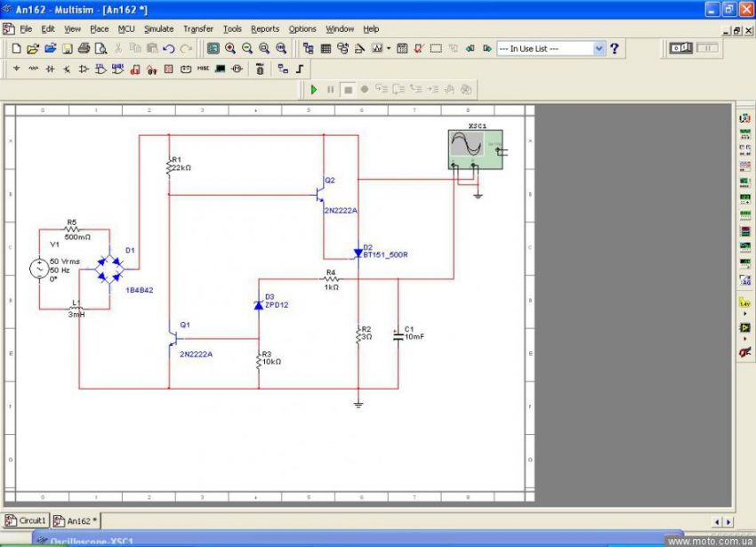Zoom out of the schematic
The image size is (756, 547).
[247, 48]
